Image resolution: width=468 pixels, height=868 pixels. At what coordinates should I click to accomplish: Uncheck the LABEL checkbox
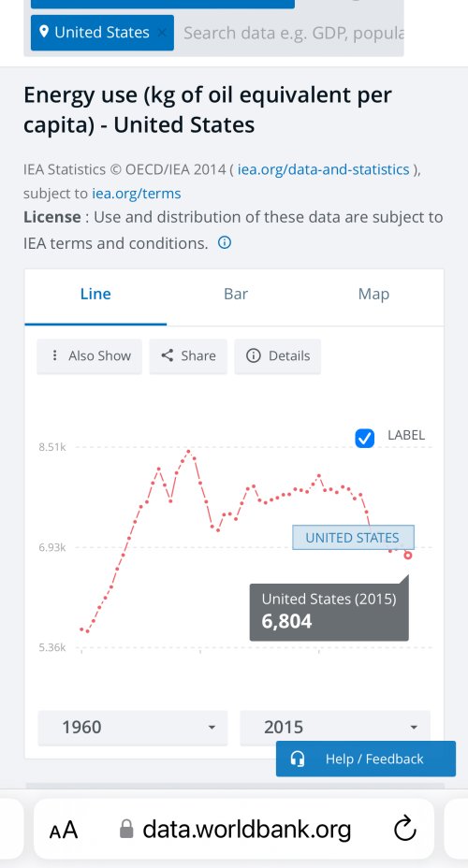coord(364,439)
